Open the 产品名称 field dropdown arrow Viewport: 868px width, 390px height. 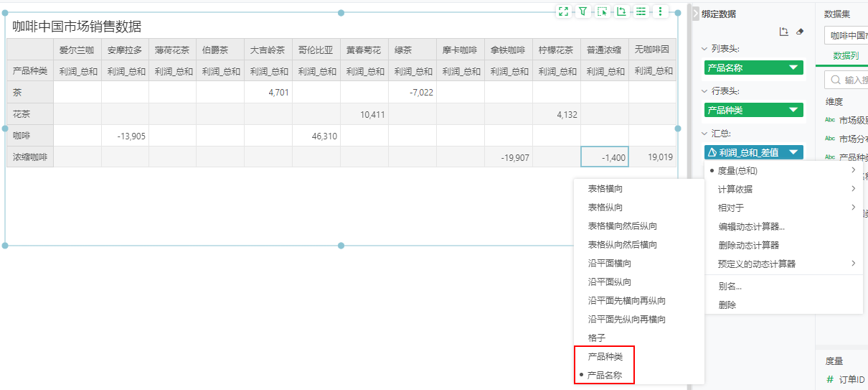[793, 68]
